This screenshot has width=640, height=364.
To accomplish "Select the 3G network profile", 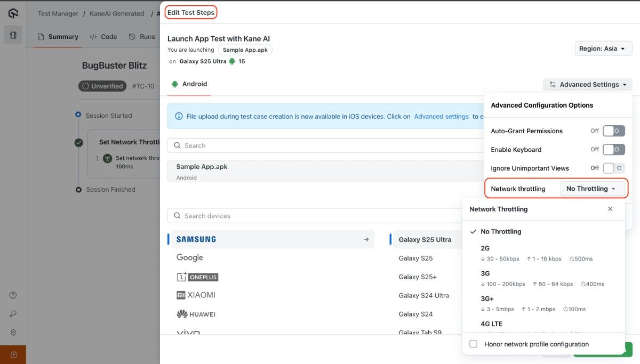I will click(543, 278).
